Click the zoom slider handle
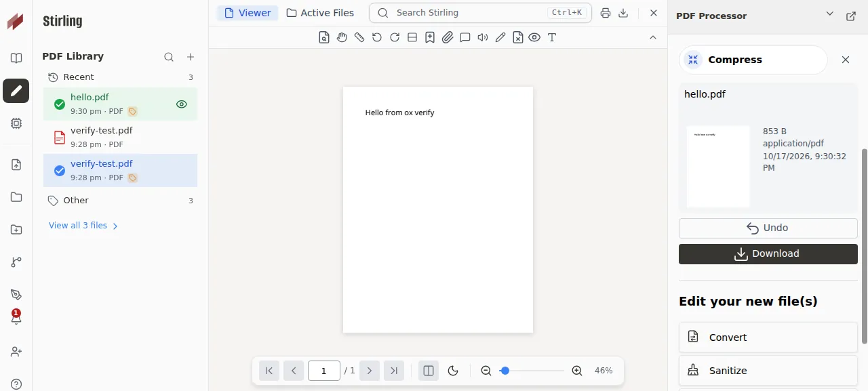868x391 pixels. tap(505, 371)
